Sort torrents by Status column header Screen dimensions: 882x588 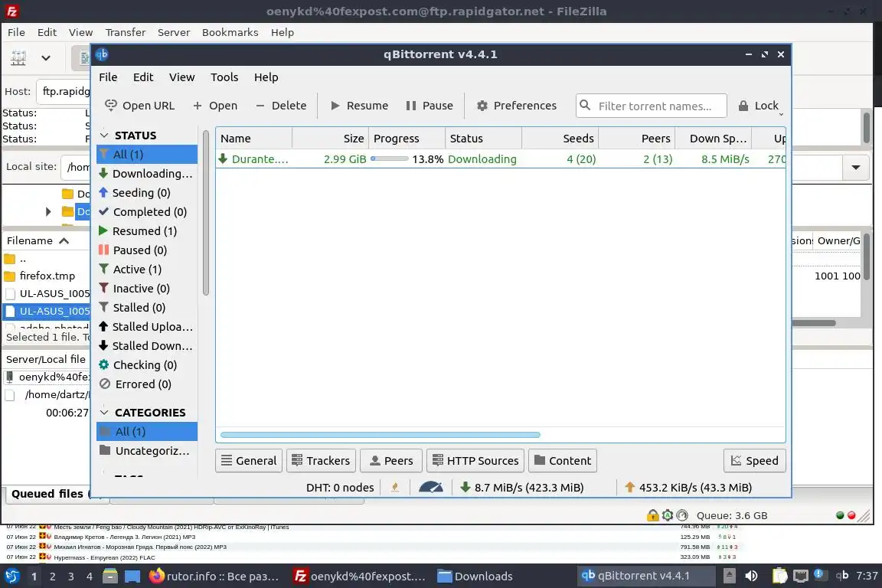pos(483,139)
